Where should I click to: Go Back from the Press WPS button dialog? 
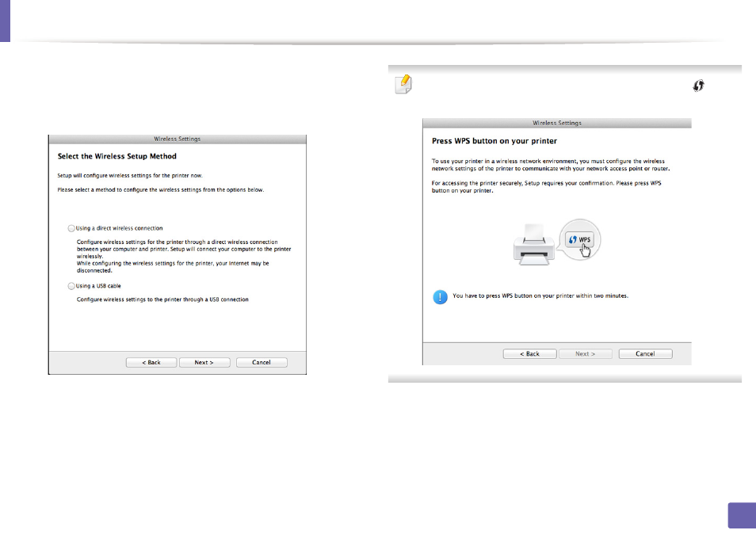coord(530,353)
